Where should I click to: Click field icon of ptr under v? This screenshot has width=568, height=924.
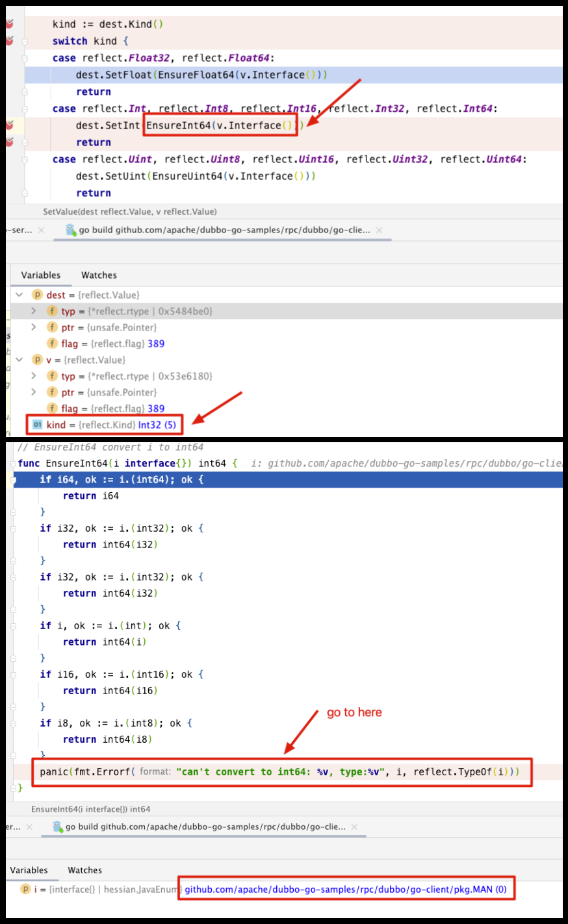click(52, 392)
